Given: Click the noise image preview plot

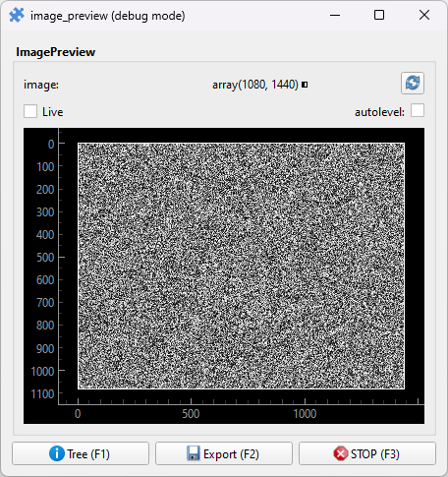Looking at the screenshot, I should 241,266.
